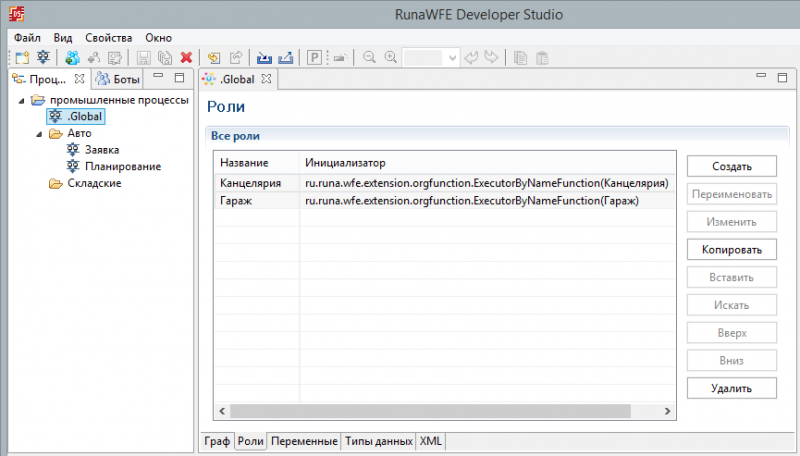This screenshot has width=800, height=456.
Task: Click the blue export process icon
Action: click(286, 58)
